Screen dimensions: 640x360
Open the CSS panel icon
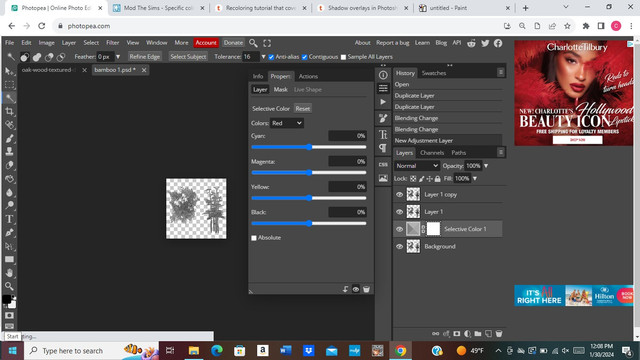click(383, 164)
